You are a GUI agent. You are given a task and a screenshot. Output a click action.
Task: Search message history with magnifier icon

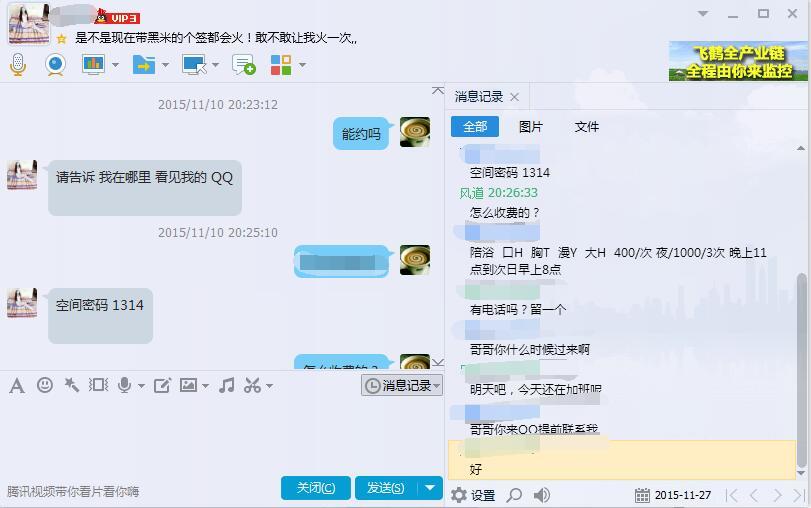point(514,495)
